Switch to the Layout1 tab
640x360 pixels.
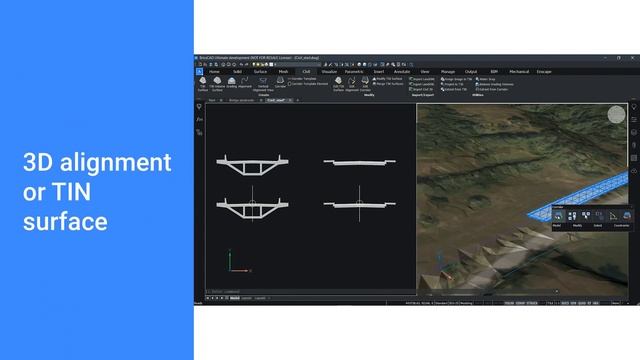[x=247, y=298]
